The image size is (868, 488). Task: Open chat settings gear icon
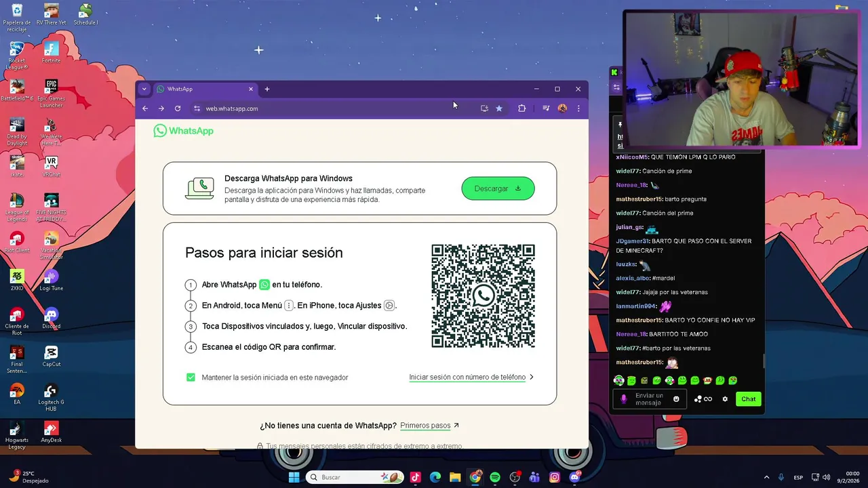tap(725, 399)
